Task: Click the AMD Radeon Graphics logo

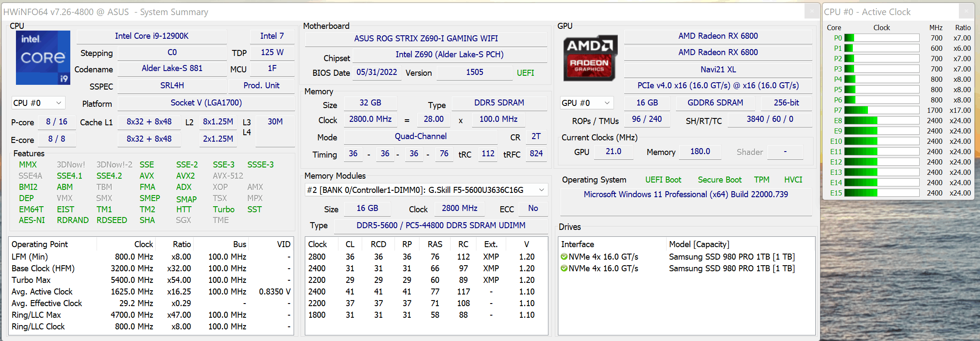Action: pyautogui.click(x=590, y=58)
